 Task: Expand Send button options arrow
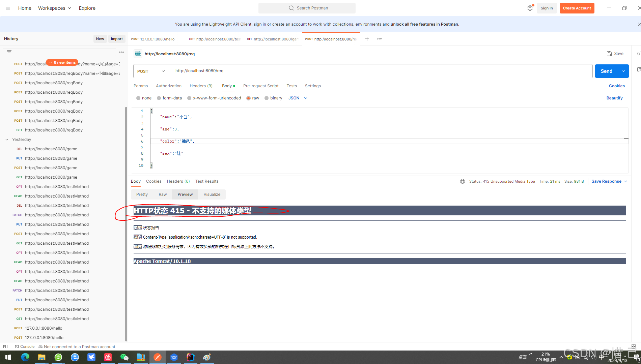pos(623,71)
